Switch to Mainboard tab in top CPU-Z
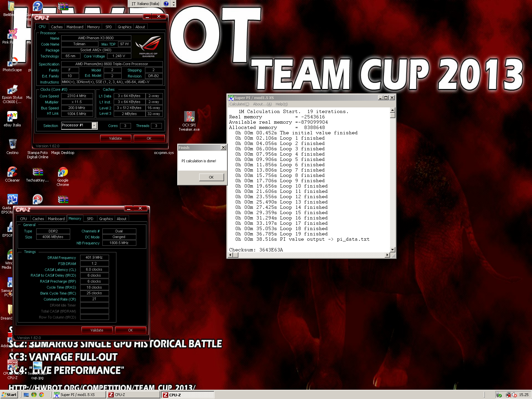532x399 pixels. [x=75, y=27]
